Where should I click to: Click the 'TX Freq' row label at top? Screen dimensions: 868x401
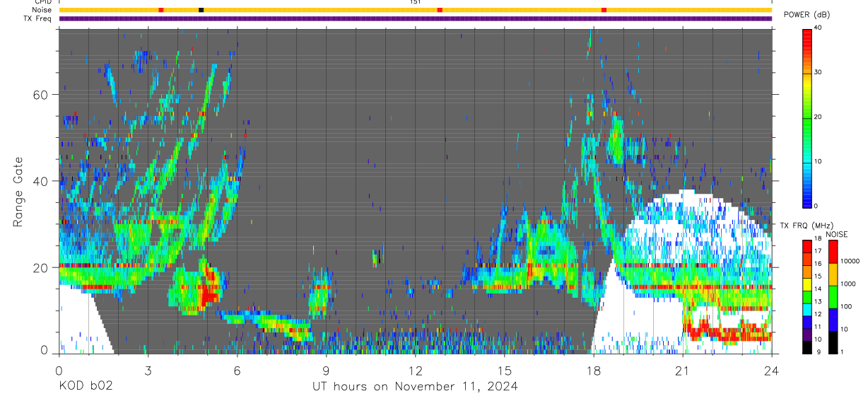pyautogui.click(x=39, y=18)
